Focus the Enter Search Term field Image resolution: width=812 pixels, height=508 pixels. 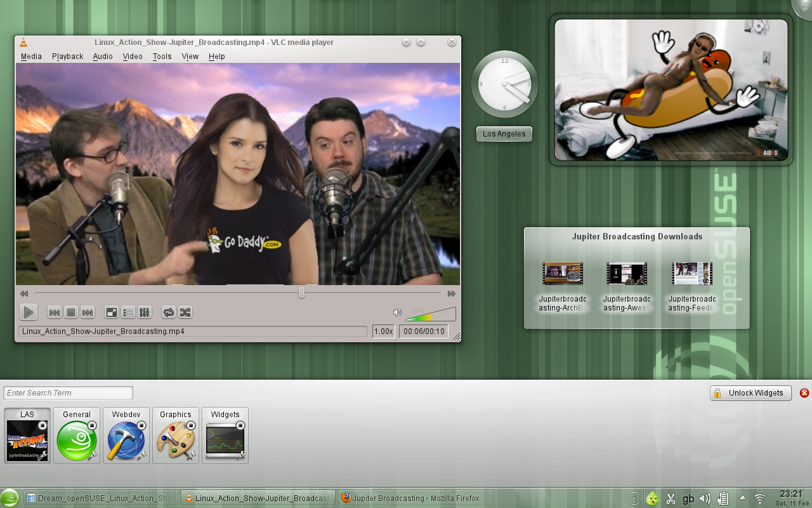tap(69, 393)
